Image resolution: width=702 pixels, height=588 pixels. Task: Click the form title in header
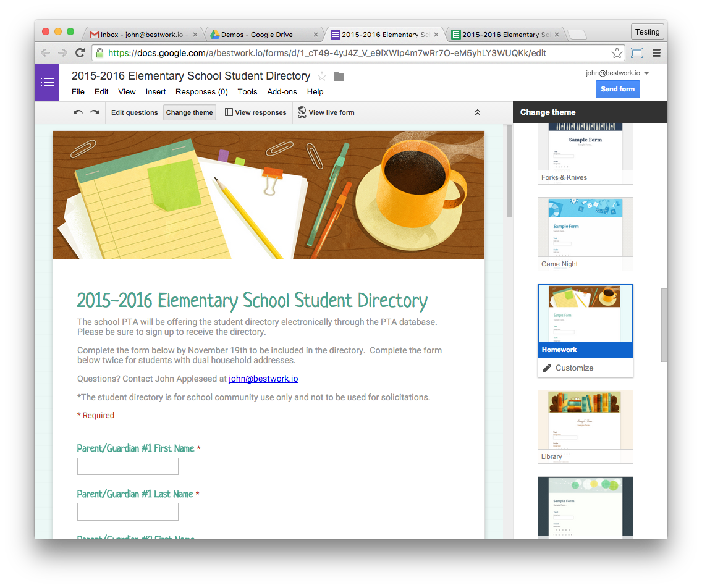click(191, 76)
